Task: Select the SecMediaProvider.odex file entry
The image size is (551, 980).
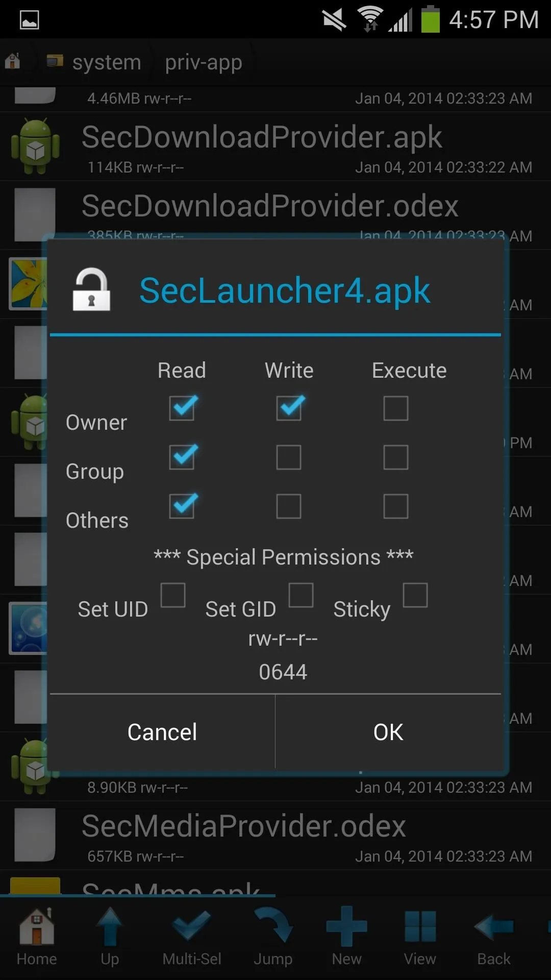Action: pyautogui.click(x=275, y=836)
